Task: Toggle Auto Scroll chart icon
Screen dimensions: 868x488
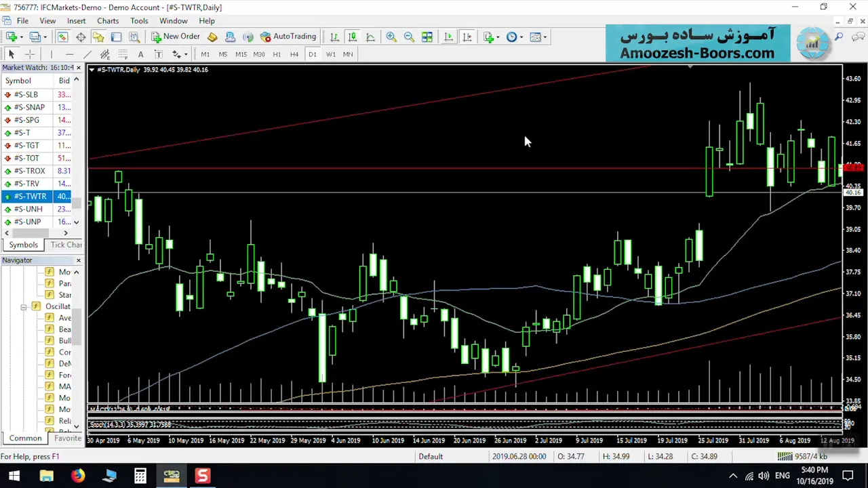Action: tap(448, 37)
